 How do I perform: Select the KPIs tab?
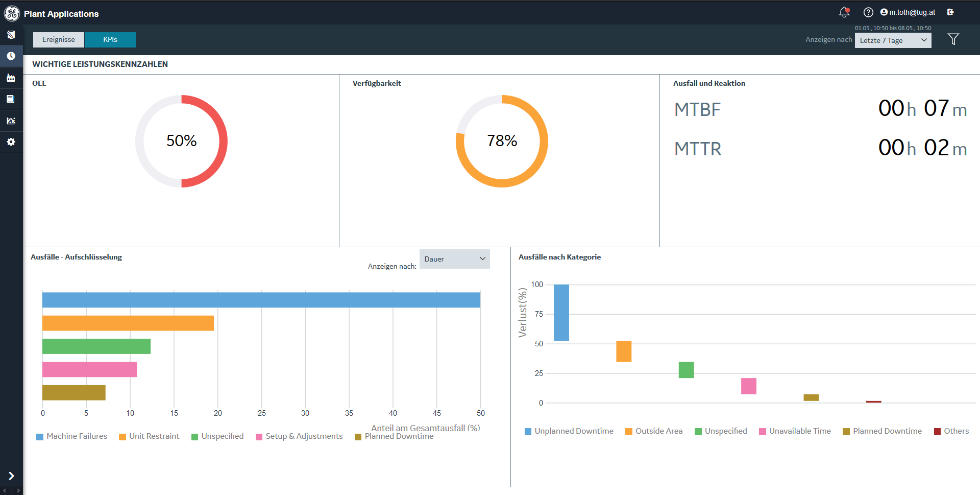point(110,40)
